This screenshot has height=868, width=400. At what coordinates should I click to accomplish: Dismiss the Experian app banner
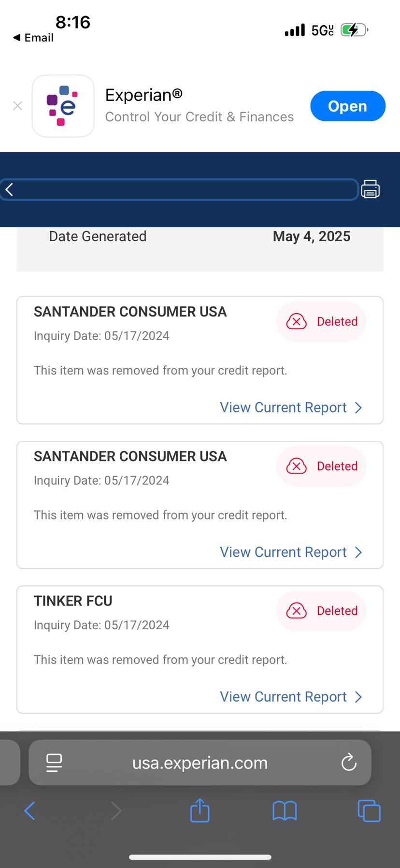pos(18,106)
